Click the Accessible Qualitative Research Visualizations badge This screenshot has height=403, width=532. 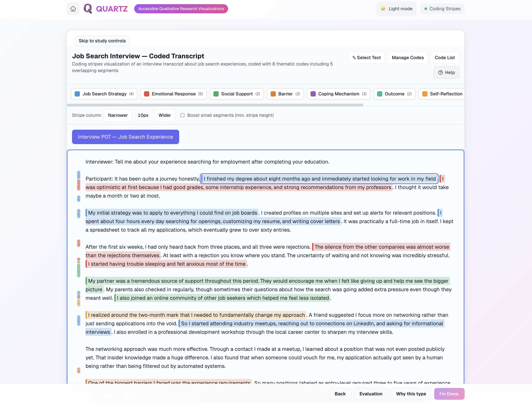click(181, 9)
